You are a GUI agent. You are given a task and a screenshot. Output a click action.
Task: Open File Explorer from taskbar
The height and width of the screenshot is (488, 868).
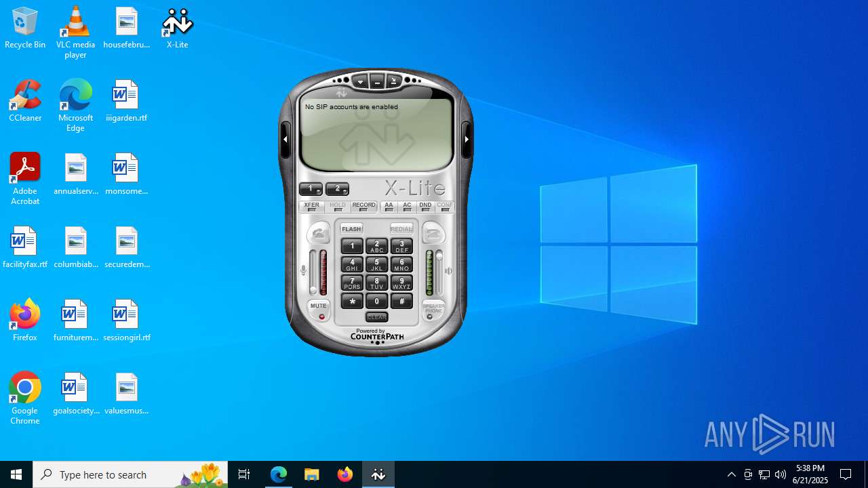click(311, 474)
